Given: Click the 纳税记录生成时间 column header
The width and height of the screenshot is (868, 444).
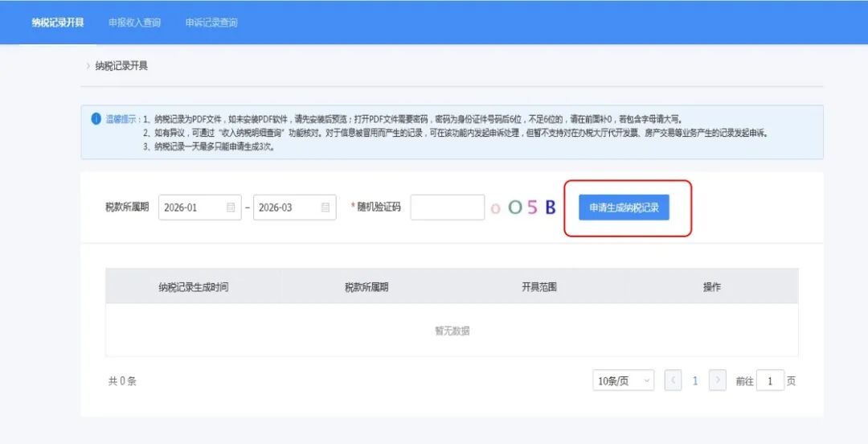Looking at the screenshot, I should 193,286.
